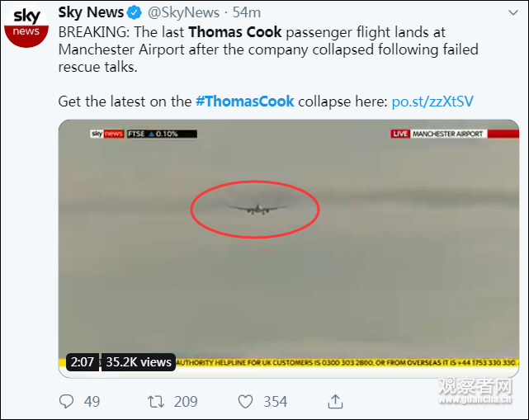Click the LIVE Manchester Airport banner
Image resolution: width=529 pixels, height=420 pixels.
point(437,134)
